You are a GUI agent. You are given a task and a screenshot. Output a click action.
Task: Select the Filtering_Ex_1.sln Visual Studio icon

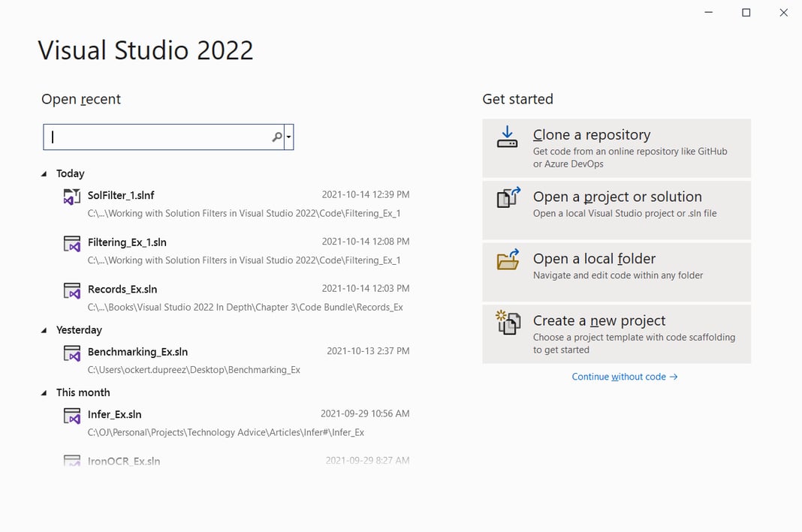click(71, 244)
